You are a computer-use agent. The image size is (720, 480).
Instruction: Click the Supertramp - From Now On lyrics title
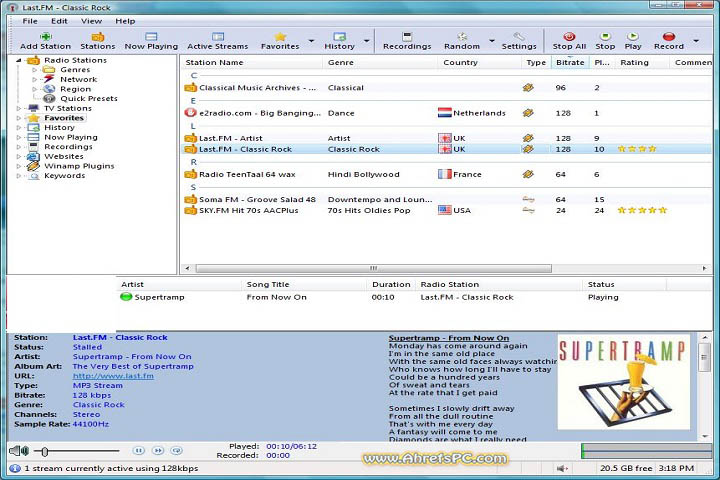click(x=449, y=338)
